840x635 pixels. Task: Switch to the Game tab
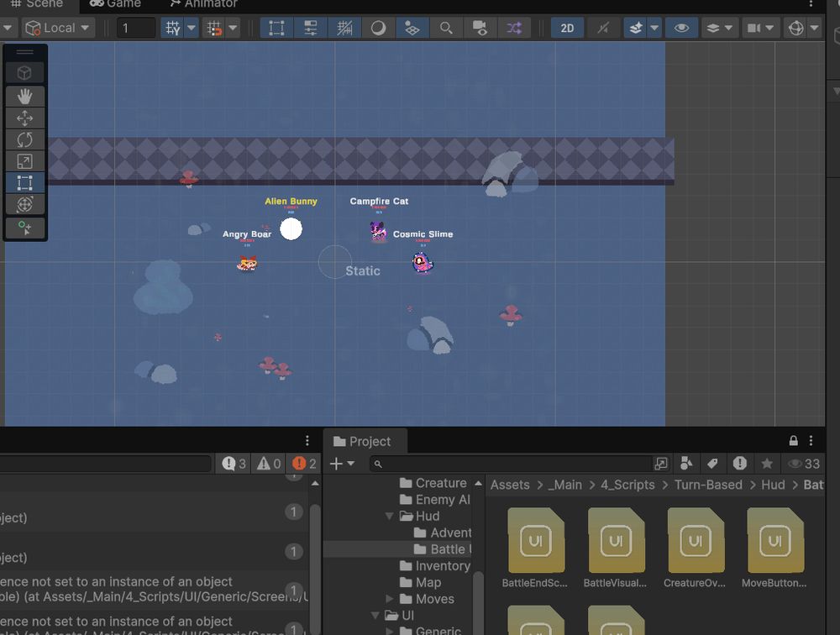click(x=115, y=3)
